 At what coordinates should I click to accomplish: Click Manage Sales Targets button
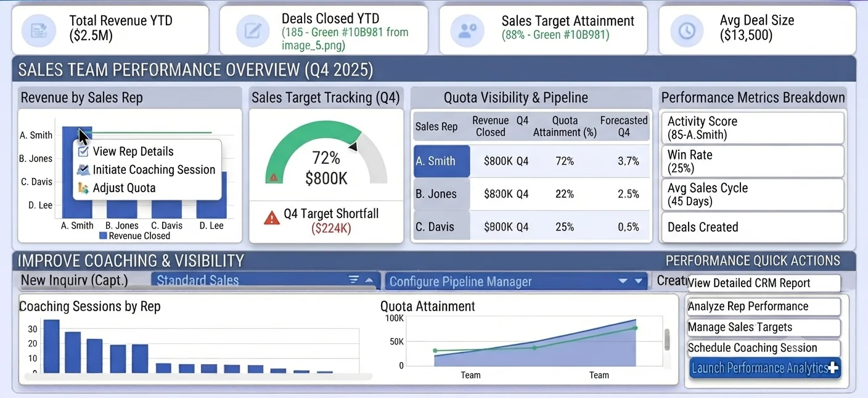coord(764,327)
